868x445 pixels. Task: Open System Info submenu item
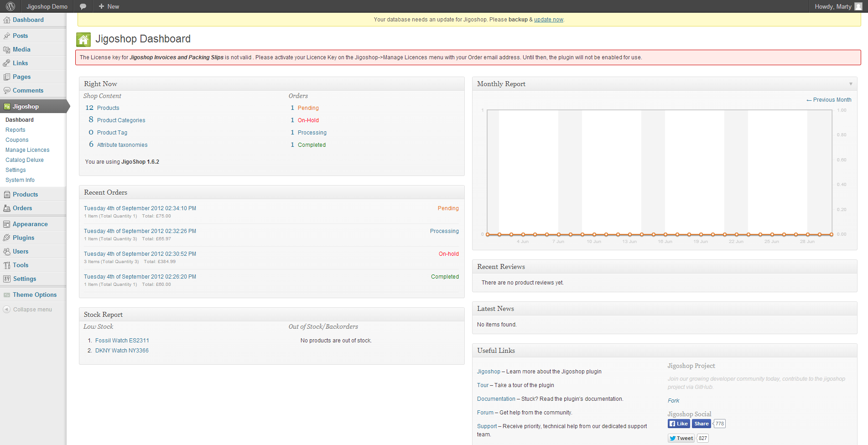[20, 180]
